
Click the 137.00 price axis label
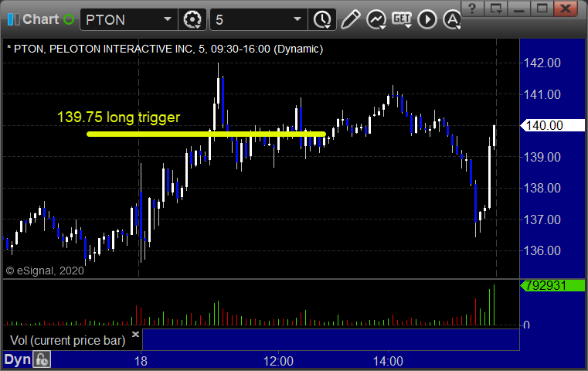pos(542,220)
